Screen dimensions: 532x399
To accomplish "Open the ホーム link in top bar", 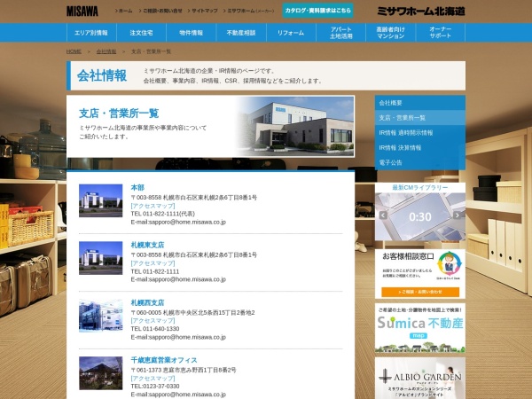I will (x=124, y=11).
